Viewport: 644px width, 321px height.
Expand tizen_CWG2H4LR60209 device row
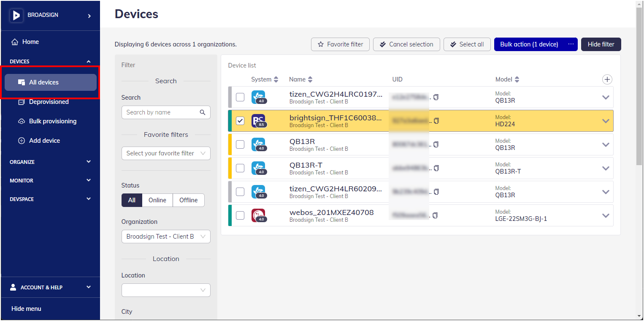(x=606, y=192)
